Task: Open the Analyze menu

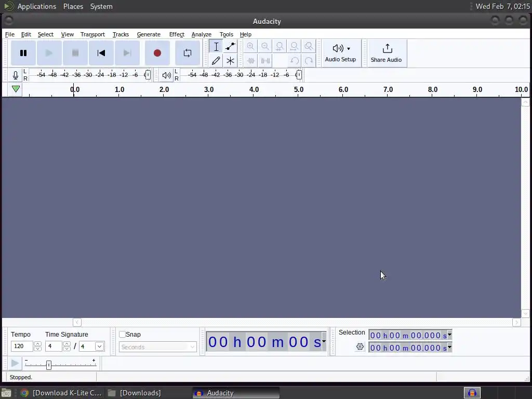Action: click(x=201, y=34)
